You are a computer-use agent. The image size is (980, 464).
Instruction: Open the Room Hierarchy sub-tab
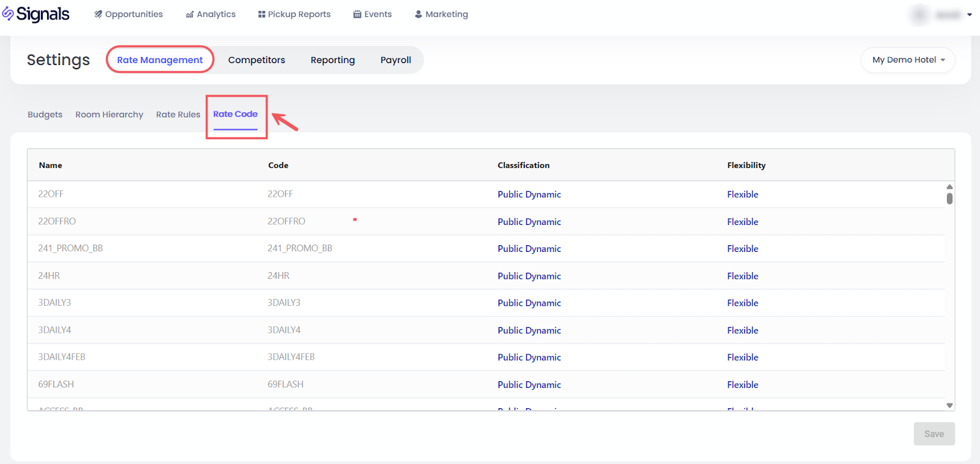pyautogui.click(x=109, y=115)
